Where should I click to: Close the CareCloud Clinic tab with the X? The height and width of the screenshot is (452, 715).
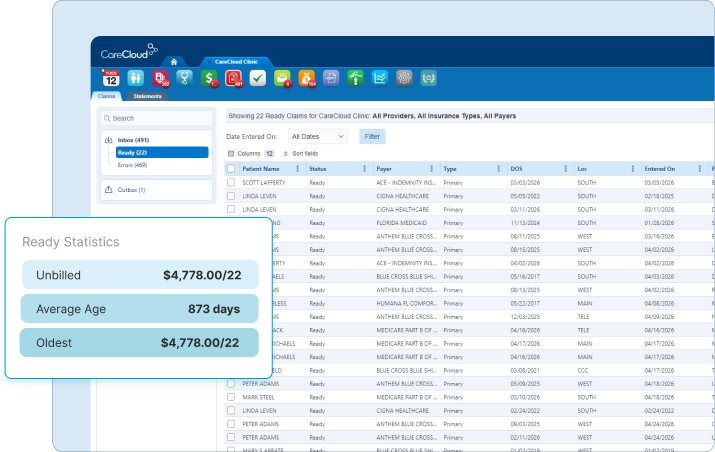209,62
